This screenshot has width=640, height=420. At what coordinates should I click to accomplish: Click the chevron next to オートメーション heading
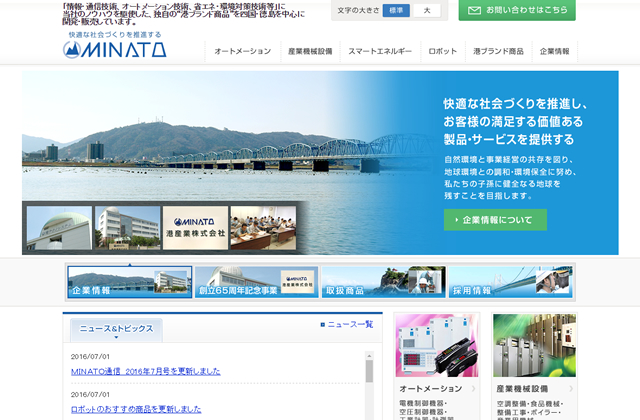[x=473, y=389]
